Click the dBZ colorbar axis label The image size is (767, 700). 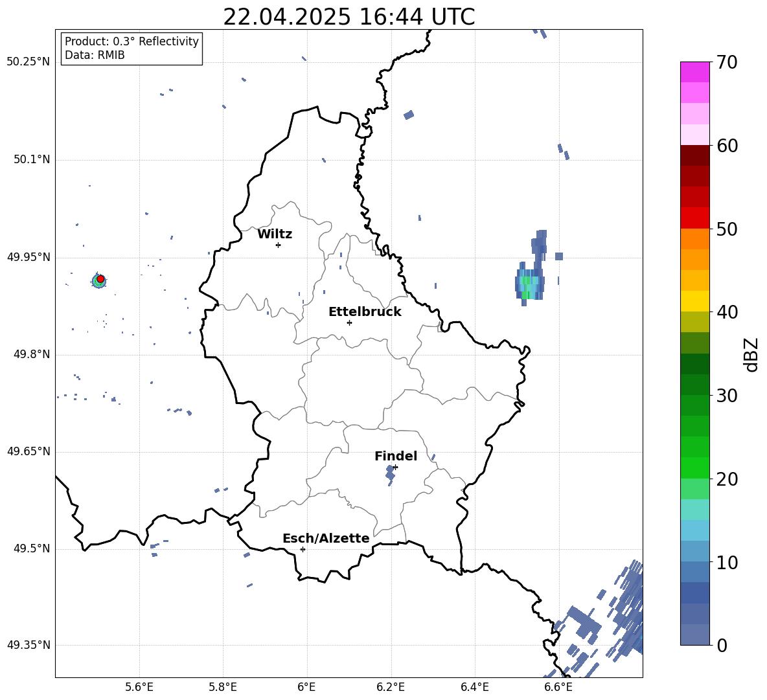(x=751, y=354)
